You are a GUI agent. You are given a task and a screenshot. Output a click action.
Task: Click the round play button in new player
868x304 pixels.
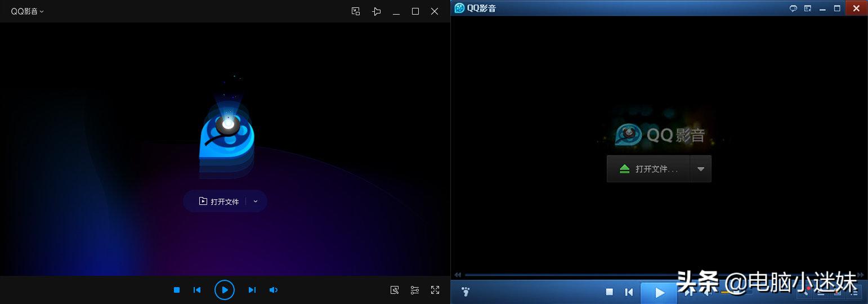[224, 290]
